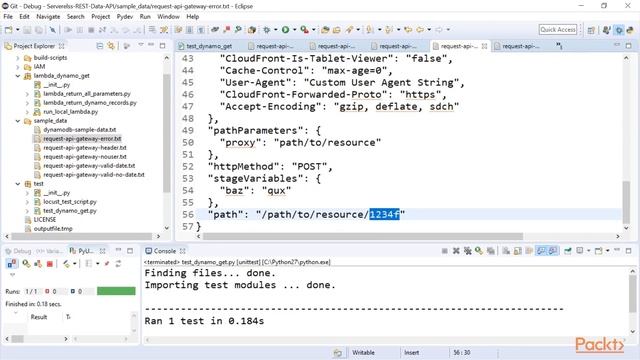The width and height of the screenshot is (640, 360).
Task: Click the red stop icon in PyUnit view
Action: (x=49, y=264)
